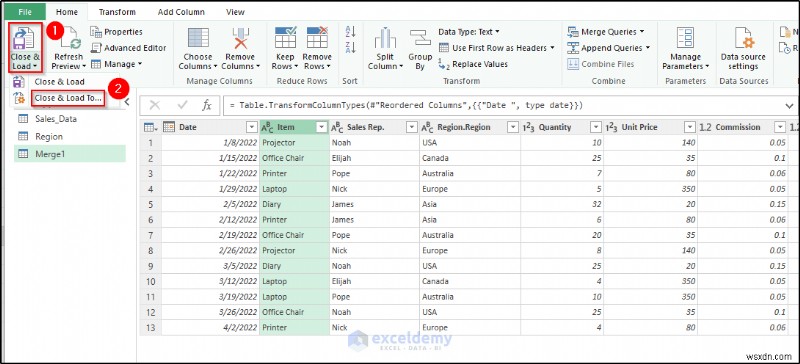800x364 pixels.
Task: Cancel the formula with the X icon
Action: (155, 105)
